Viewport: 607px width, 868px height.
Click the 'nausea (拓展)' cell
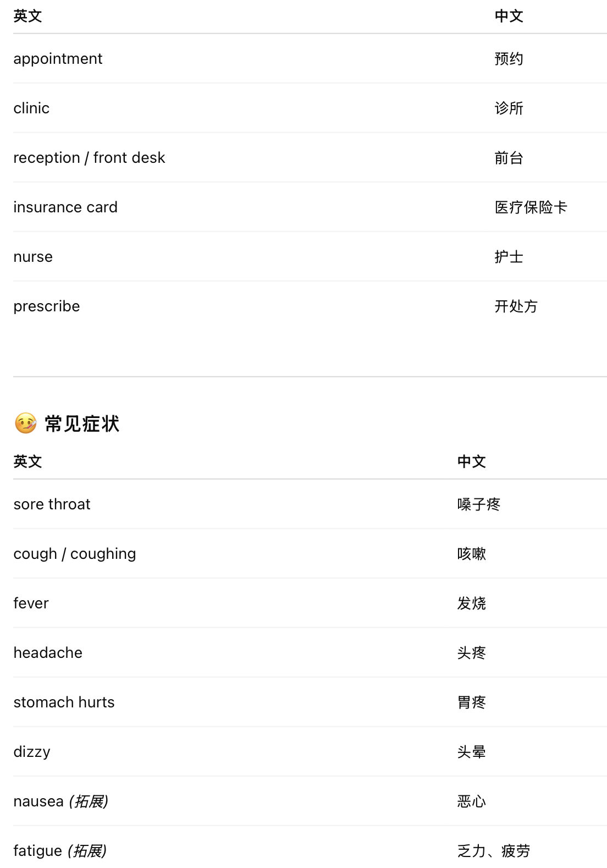click(x=60, y=801)
